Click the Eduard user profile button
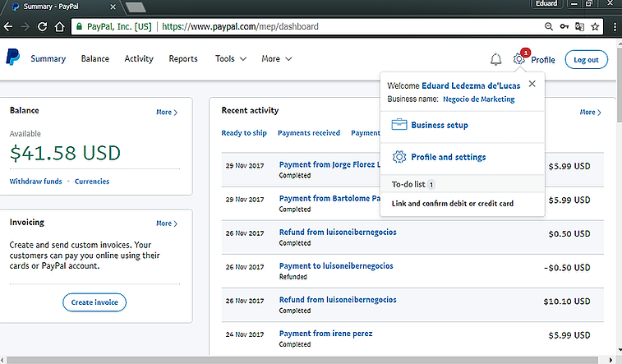 point(546,3)
